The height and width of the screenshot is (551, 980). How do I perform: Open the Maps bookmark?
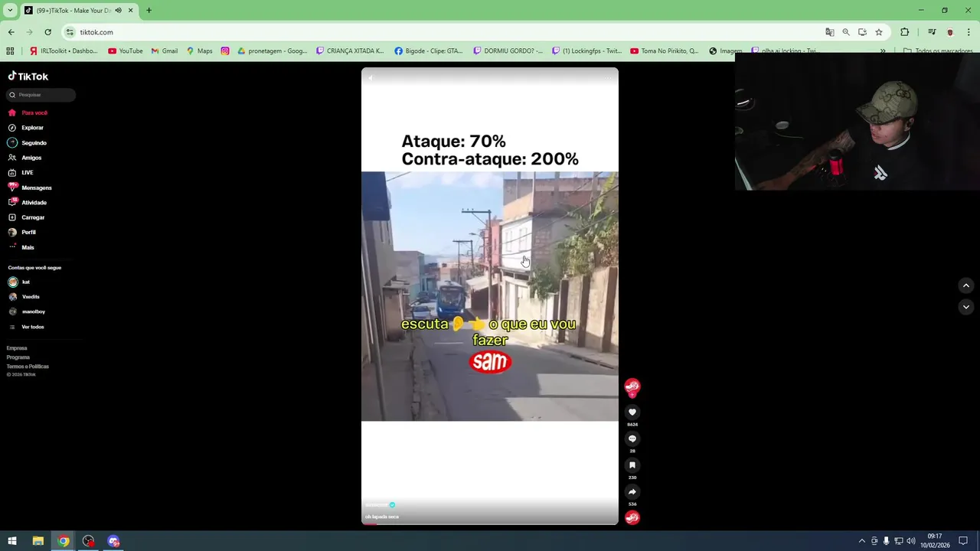pos(199,51)
